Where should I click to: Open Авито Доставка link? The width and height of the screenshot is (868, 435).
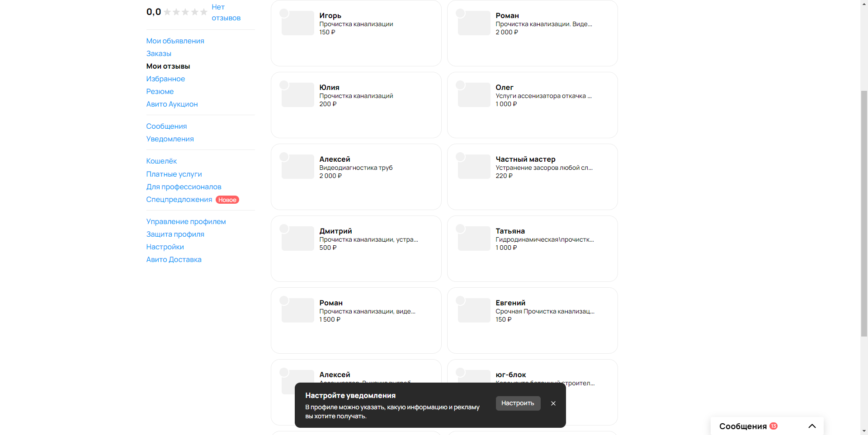[174, 260]
